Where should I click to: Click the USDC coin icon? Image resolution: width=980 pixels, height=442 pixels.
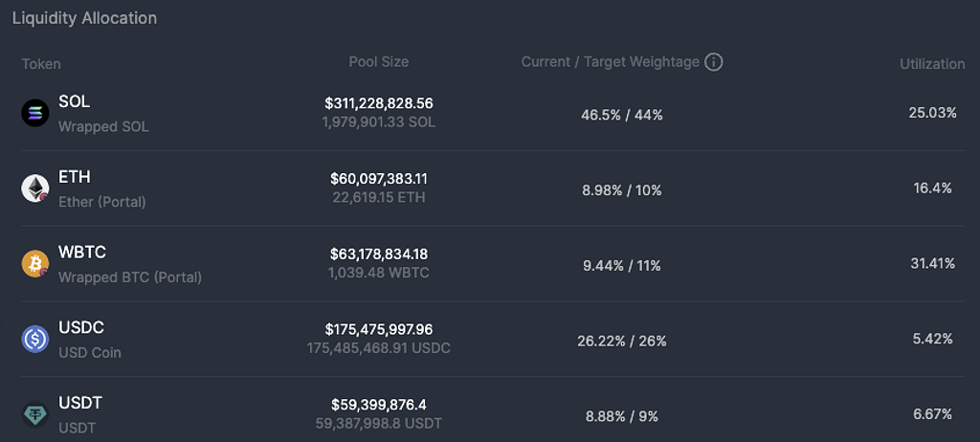click(35, 339)
